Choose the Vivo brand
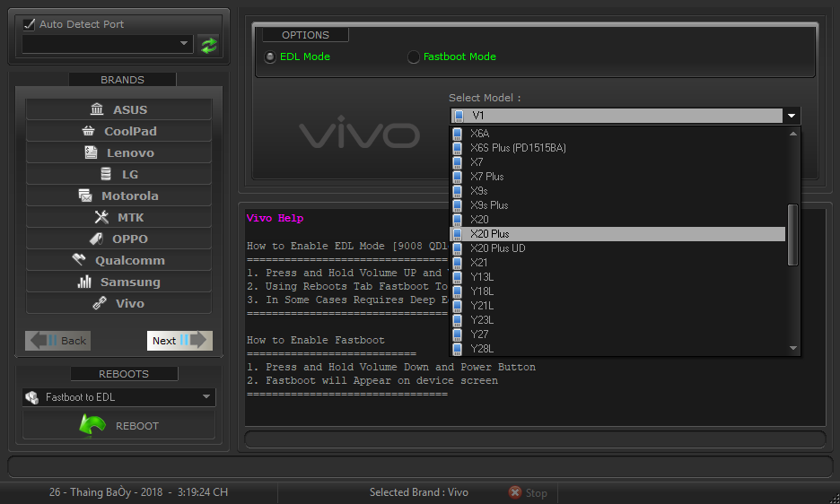 click(119, 303)
